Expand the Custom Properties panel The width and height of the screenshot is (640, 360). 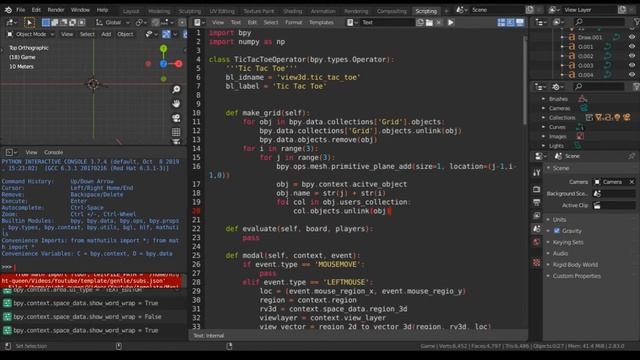[576, 276]
